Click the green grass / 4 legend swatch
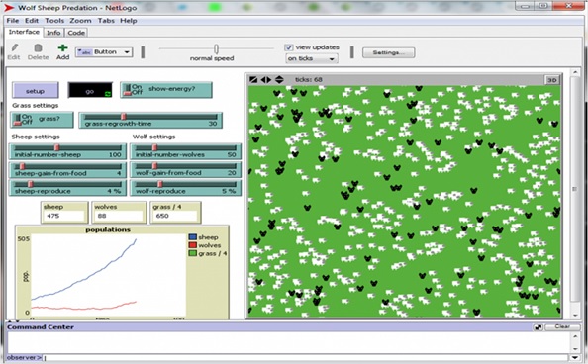588x364 pixels. pyautogui.click(x=193, y=254)
